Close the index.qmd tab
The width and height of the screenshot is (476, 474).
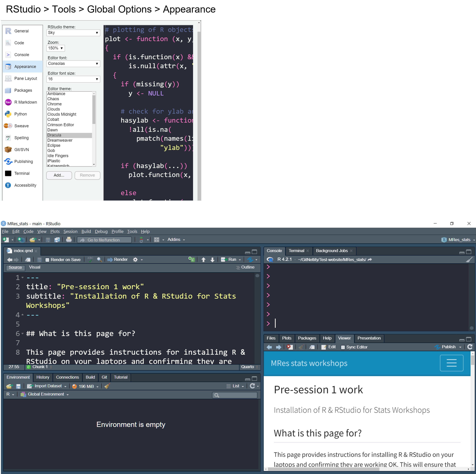[x=36, y=251]
